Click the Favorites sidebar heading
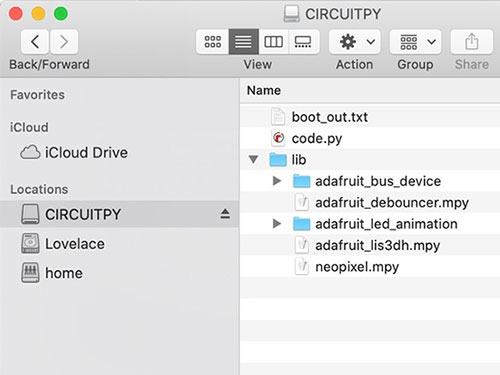The width and height of the screenshot is (500, 375). pos(37,95)
